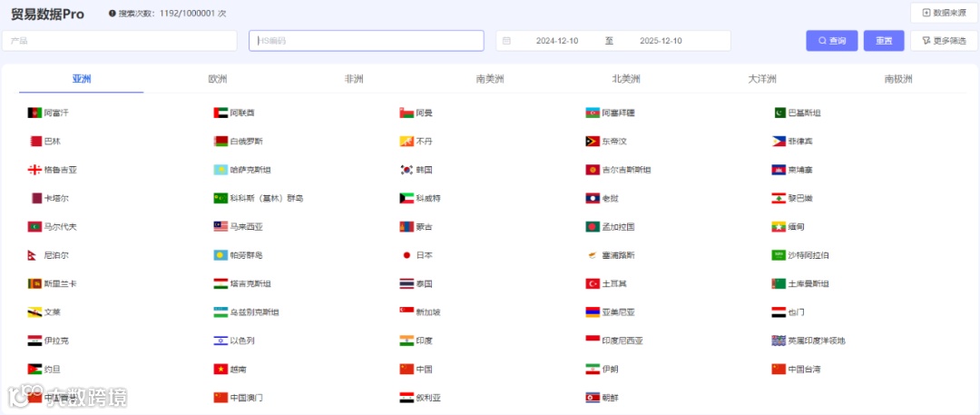
Task: Select the Japan flag beside 日本
Action: point(407,255)
